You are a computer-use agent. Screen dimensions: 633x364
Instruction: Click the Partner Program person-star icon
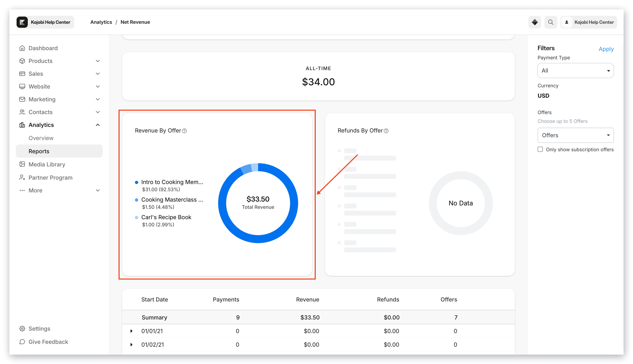point(22,177)
